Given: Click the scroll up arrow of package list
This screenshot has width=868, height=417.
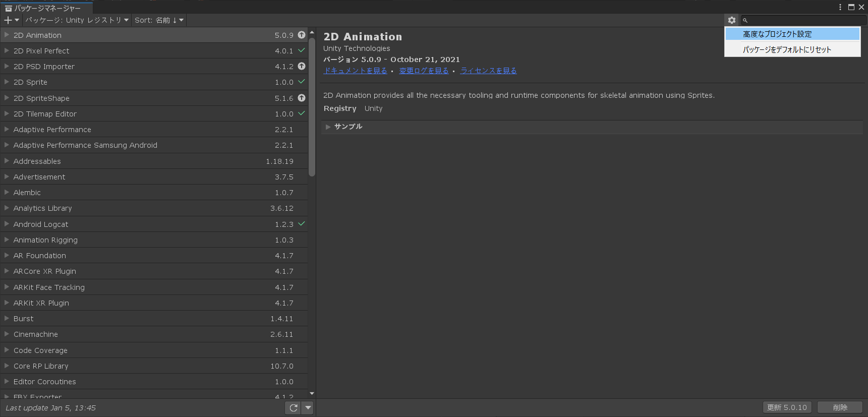Looking at the screenshot, I should (312, 32).
